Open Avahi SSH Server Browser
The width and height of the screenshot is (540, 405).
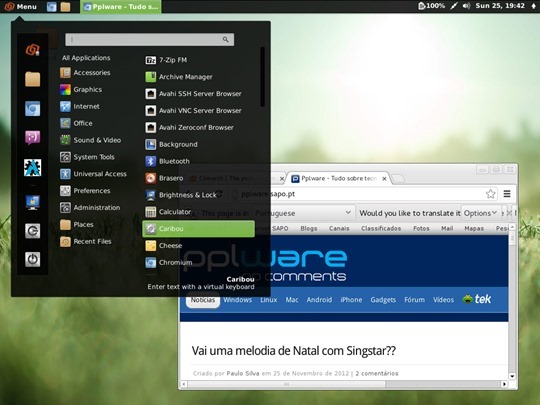pyautogui.click(x=199, y=94)
